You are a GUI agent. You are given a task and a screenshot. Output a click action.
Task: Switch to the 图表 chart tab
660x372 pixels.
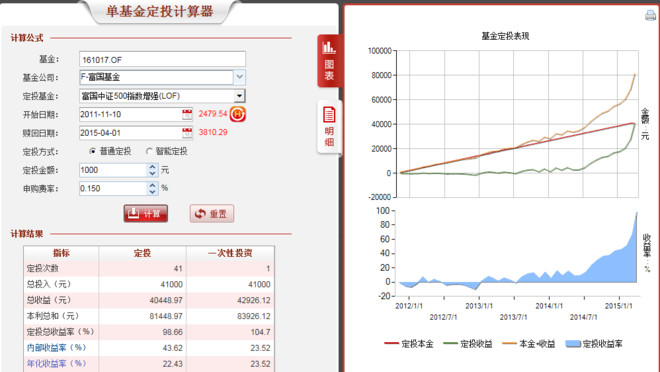(329, 61)
